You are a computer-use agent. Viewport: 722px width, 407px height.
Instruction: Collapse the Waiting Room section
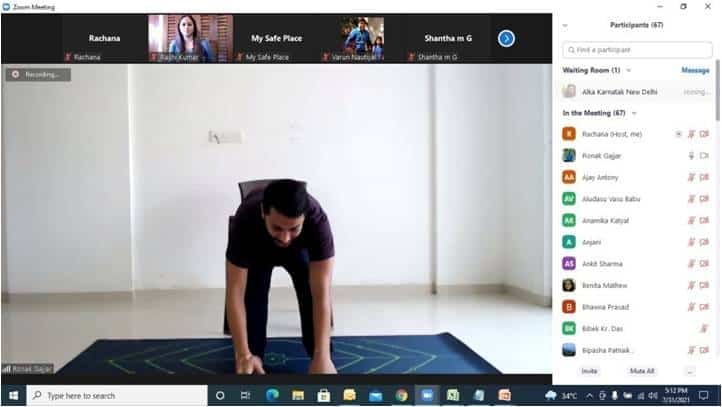tap(630, 70)
